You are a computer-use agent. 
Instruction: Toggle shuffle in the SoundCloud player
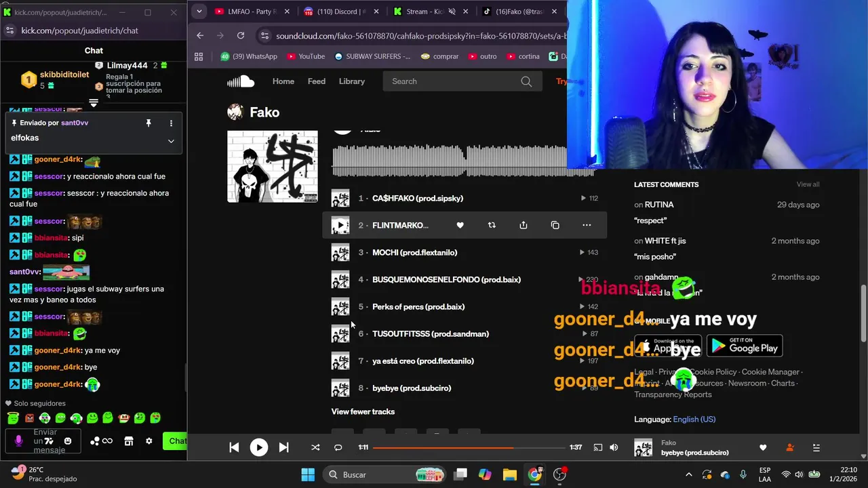(315, 447)
